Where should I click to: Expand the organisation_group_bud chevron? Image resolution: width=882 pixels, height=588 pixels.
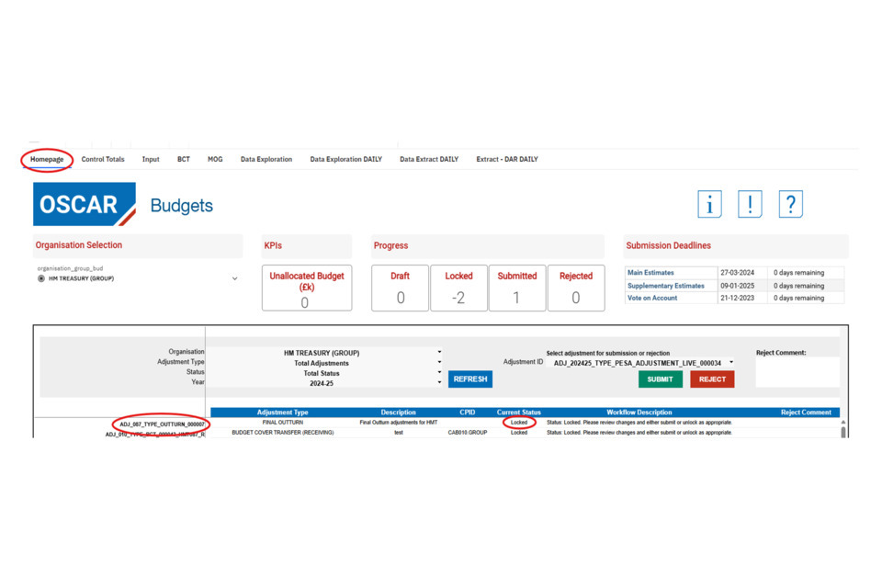pyautogui.click(x=234, y=278)
